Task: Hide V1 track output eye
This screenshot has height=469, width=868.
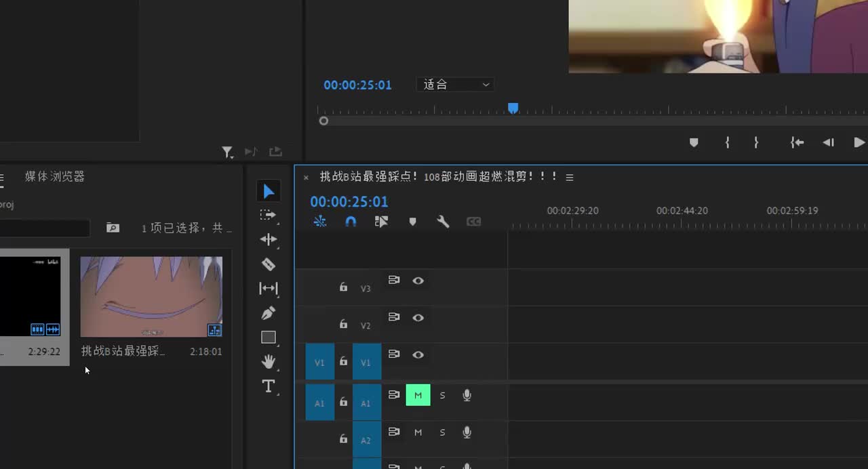Action: (418, 355)
